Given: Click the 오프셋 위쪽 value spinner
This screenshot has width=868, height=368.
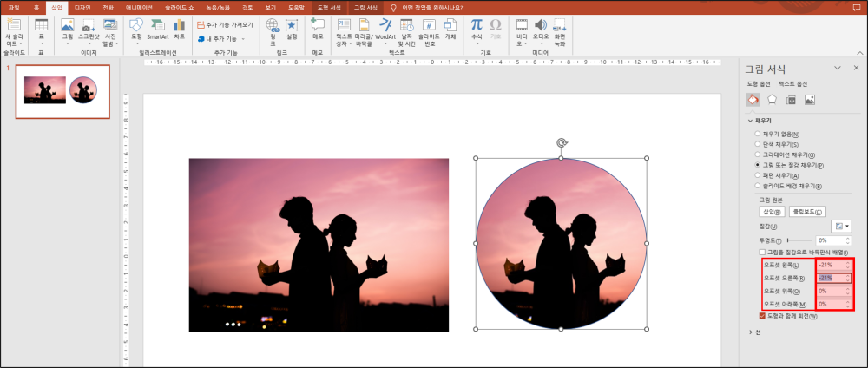Looking at the screenshot, I should click(x=848, y=291).
